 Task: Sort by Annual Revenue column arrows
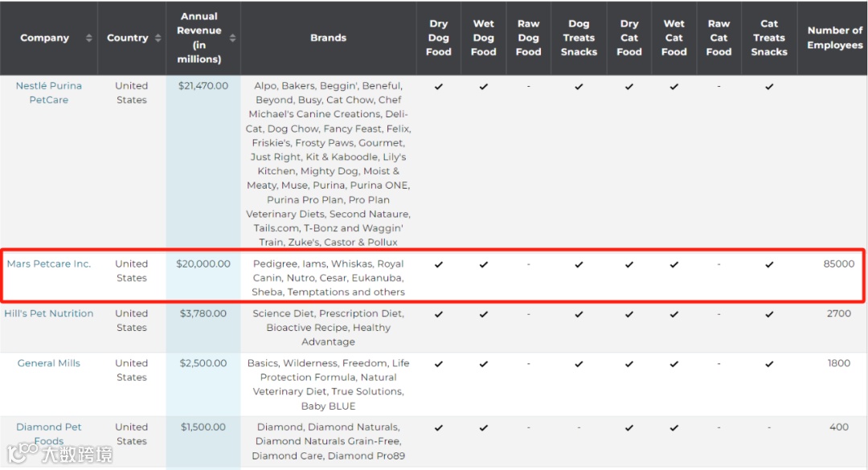click(232, 38)
